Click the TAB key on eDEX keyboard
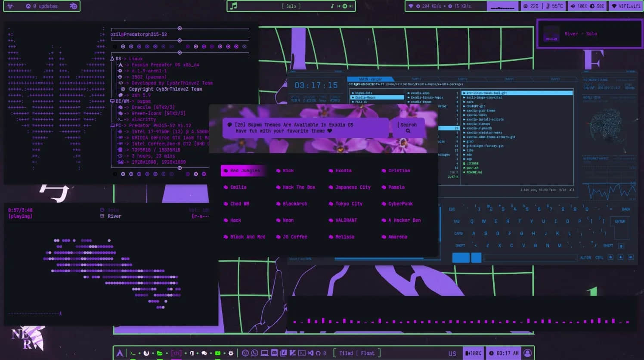This screenshot has height=360, width=644. click(456, 221)
